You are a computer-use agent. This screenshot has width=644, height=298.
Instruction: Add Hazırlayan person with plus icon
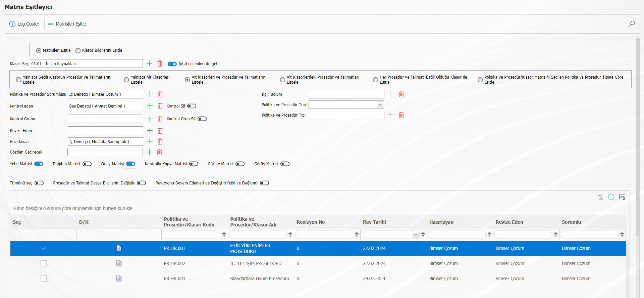(x=150, y=141)
